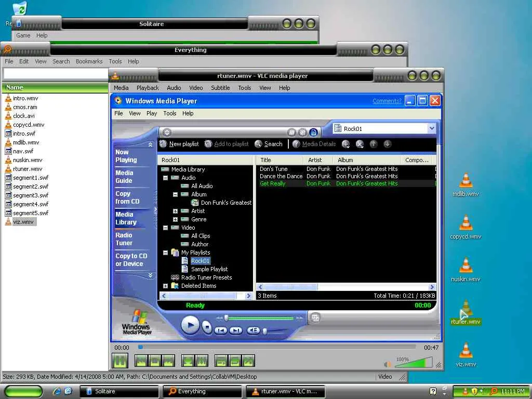
Task: Expand the Artist tree node
Action: (176, 211)
